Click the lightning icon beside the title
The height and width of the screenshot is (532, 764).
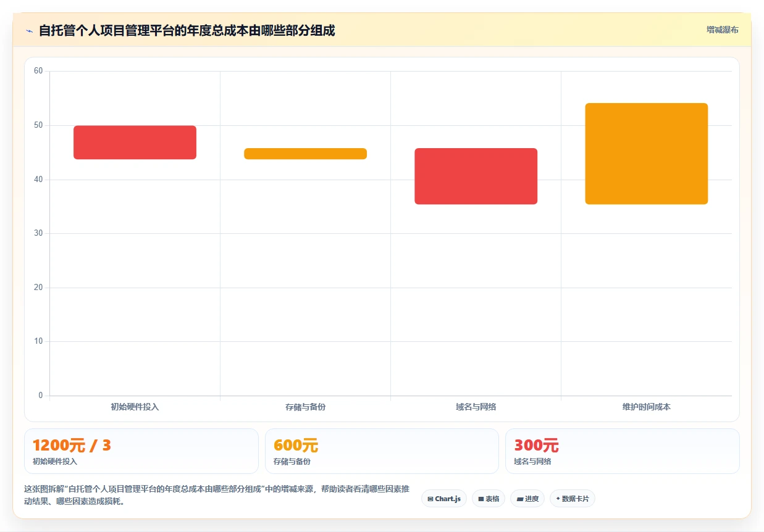pyautogui.click(x=29, y=31)
